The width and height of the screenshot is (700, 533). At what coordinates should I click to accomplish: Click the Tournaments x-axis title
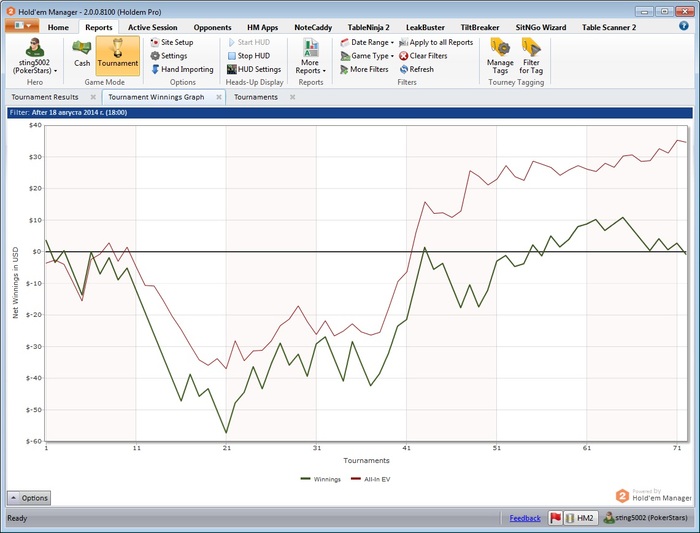pyautogui.click(x=366, y=460)
